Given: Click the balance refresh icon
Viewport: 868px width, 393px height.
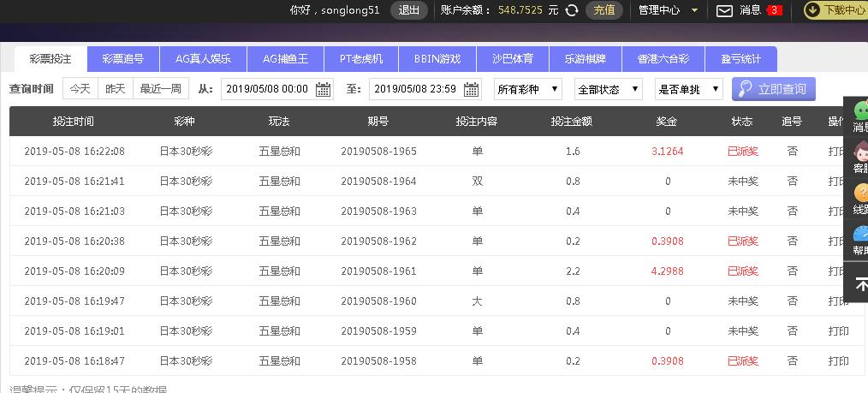Looking at the screenshot, I should coord(572,10).
